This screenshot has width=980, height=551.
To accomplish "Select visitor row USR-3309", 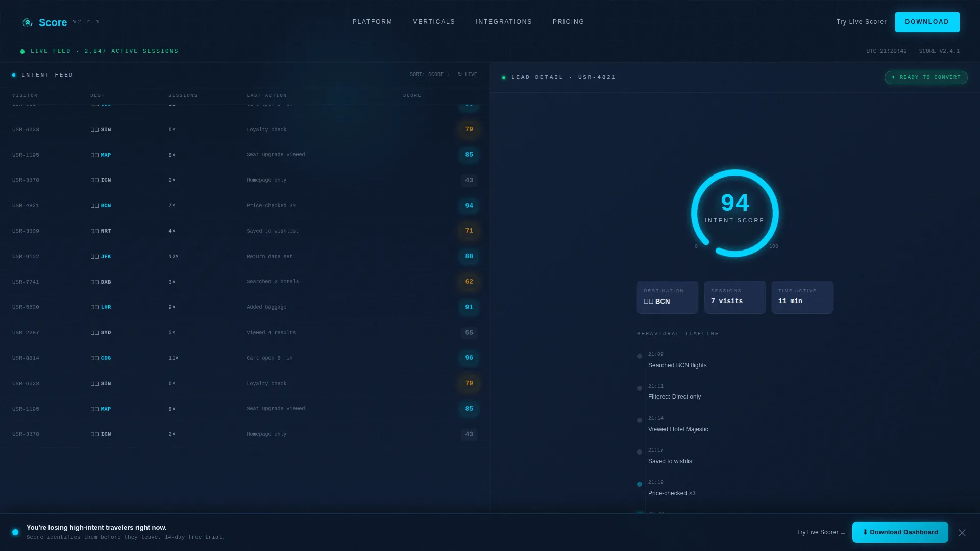I will (x=245, y=231).
